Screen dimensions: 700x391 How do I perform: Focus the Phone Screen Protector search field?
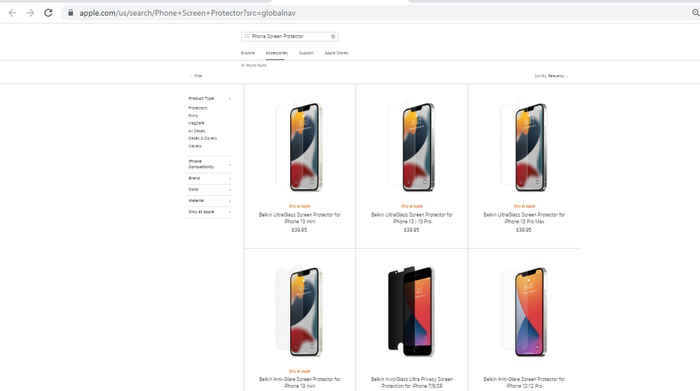tap(290, 37)
